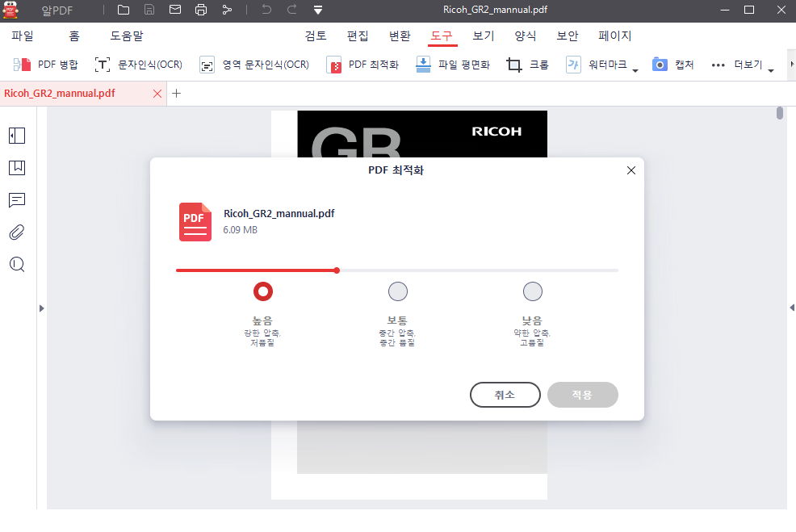Viewport: 796px width, 532px height.
Task: Click the 강한 압축, 저품질 description
Action: pyautogui.click(x=262, y=337)
